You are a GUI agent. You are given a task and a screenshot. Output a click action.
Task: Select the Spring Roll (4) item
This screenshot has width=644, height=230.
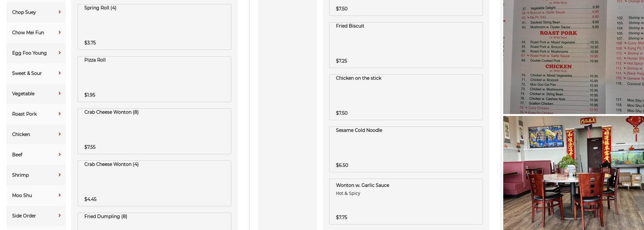tap(154, 27)
